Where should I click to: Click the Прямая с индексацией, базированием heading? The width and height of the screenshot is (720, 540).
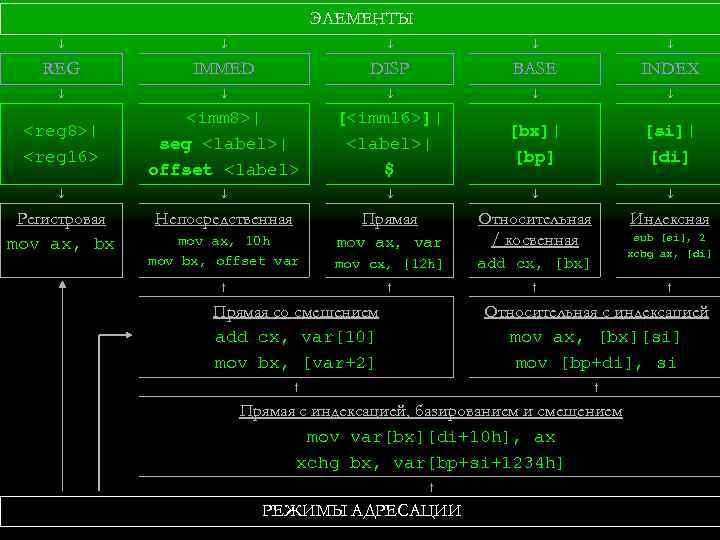coord(431,411)
